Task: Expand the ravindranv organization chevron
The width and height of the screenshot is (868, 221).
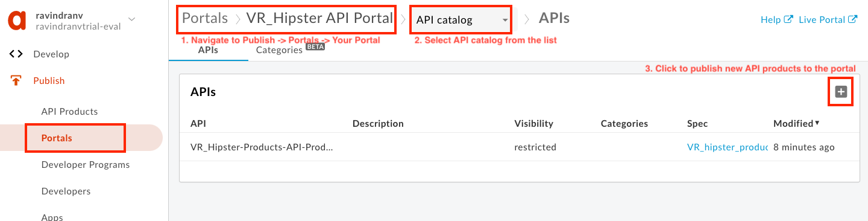Action: [x=132, y=19]
